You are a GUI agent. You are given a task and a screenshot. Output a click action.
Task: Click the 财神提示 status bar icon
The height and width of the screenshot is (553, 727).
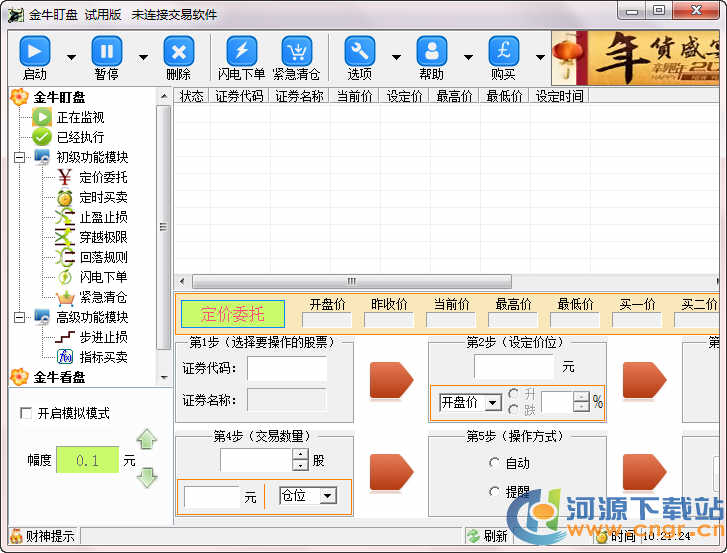(x=16, y=536)
